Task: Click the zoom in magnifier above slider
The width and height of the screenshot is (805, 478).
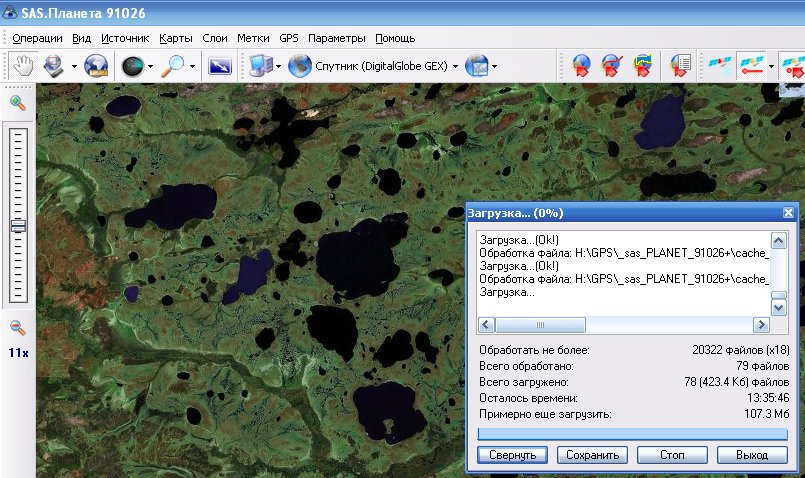Action: coord(17,103)
